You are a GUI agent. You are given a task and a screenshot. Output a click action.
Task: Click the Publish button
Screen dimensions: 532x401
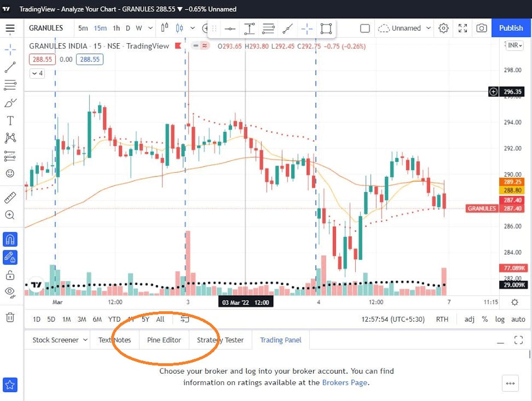[511, 28]
